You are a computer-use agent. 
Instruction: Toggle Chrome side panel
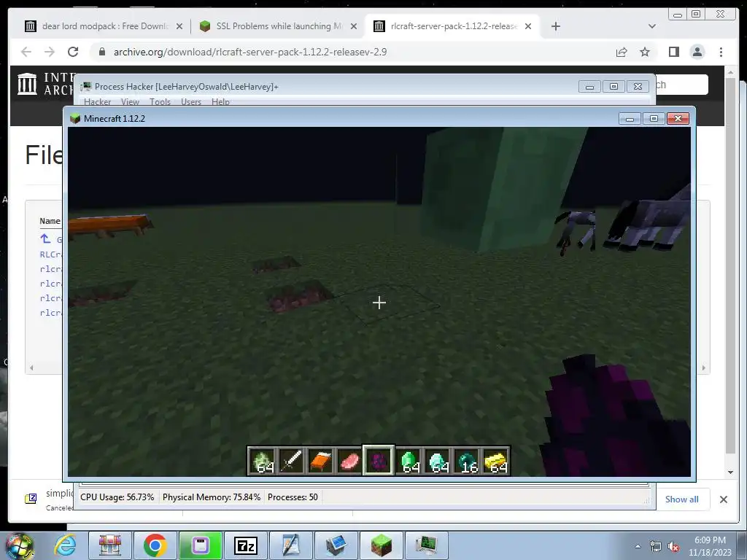click(673, 52)
